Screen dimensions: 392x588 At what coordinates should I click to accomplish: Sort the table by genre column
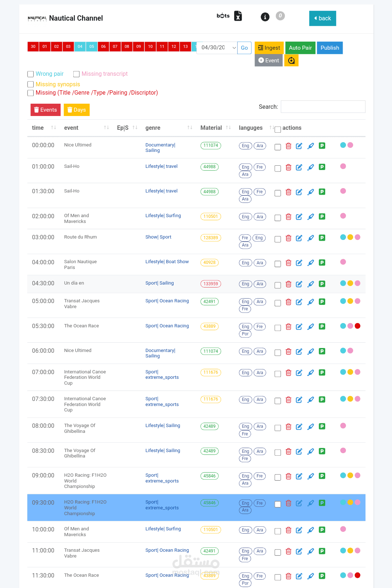(x=190, y=128)
